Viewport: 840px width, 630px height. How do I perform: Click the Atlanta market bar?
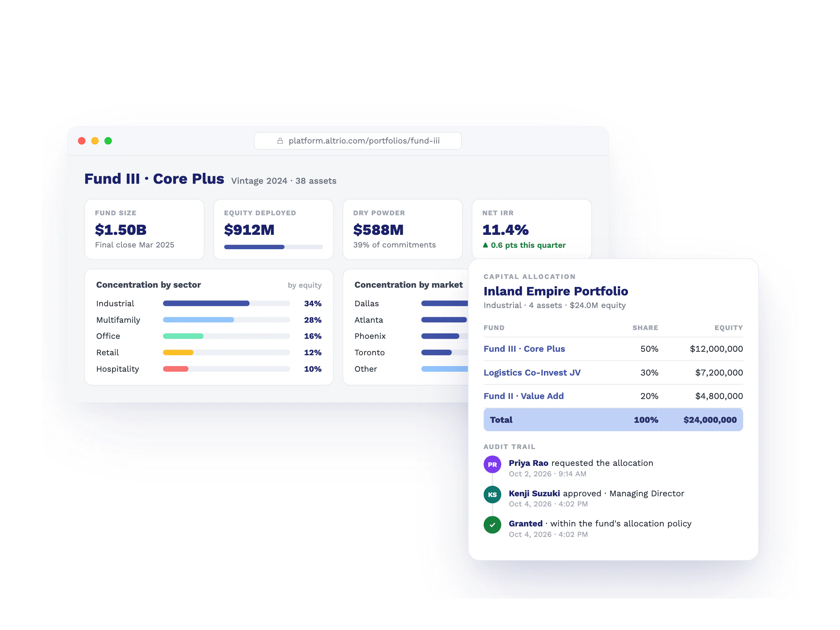point(444,320)
